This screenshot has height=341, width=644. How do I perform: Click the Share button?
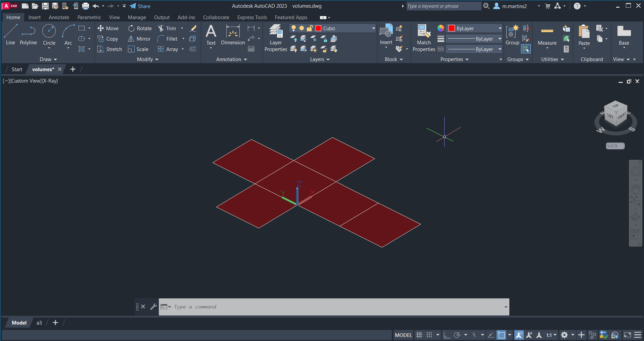coord(140,6)
